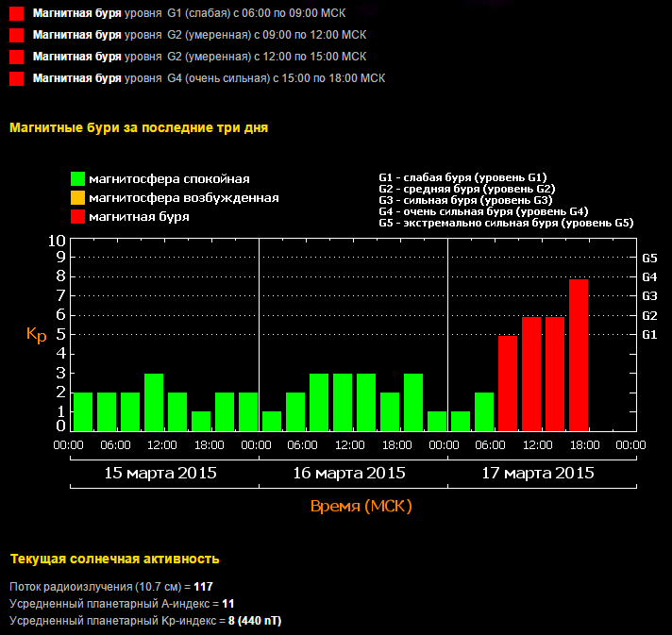
Task: Click the 'Текущая солнечная активность' heading
Action: (113, 559)
